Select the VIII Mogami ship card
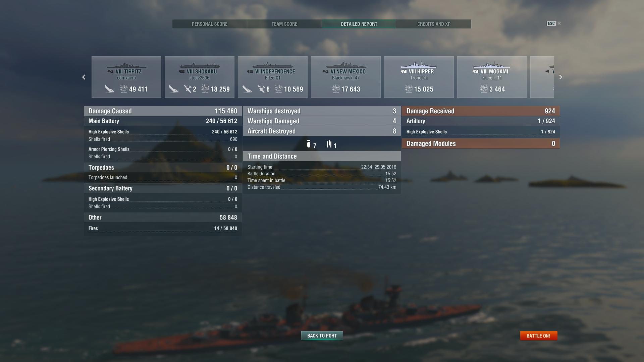 click(492, 77)
